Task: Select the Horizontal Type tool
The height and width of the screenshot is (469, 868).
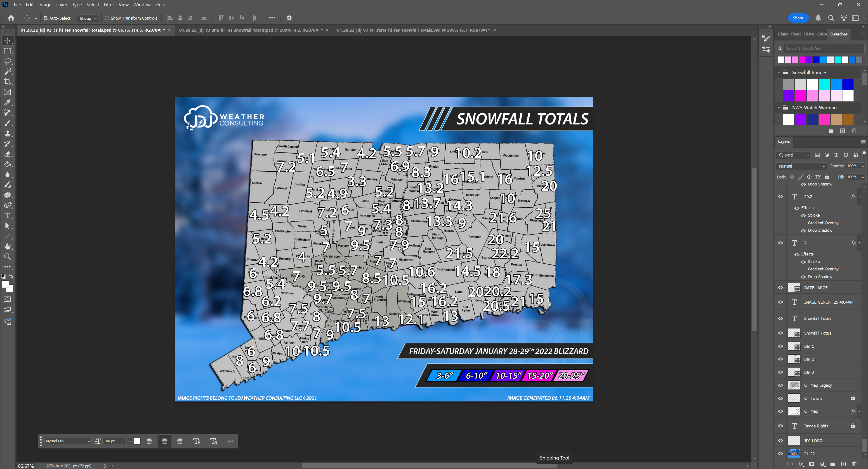Action: tap(7, 216)
